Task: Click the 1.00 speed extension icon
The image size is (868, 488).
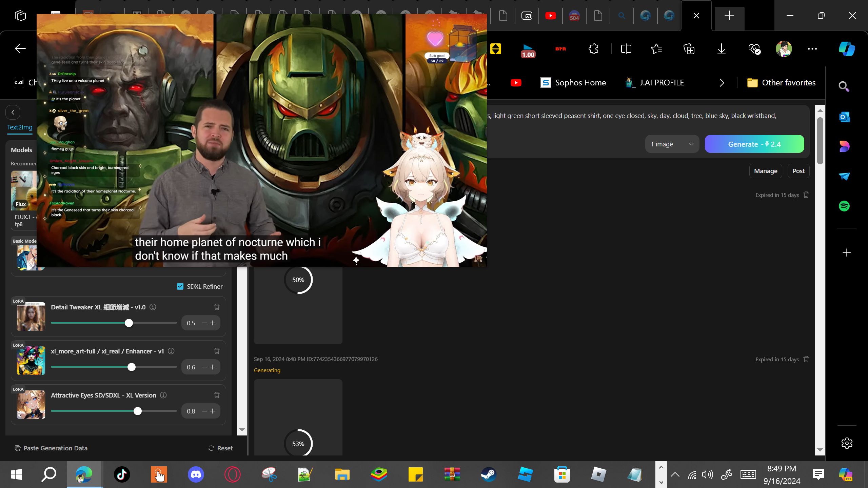Action: [528, 50]
